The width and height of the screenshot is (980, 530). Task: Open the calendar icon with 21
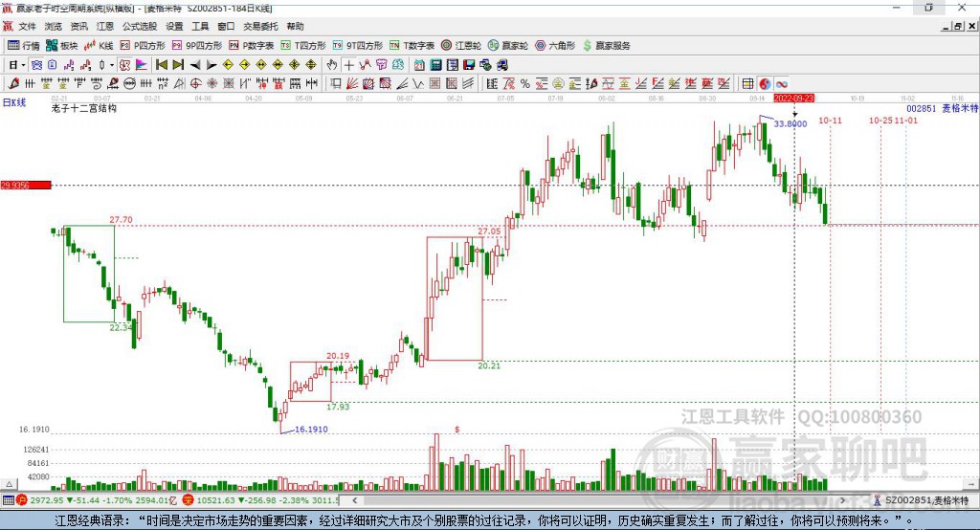[x=419, y=65]
